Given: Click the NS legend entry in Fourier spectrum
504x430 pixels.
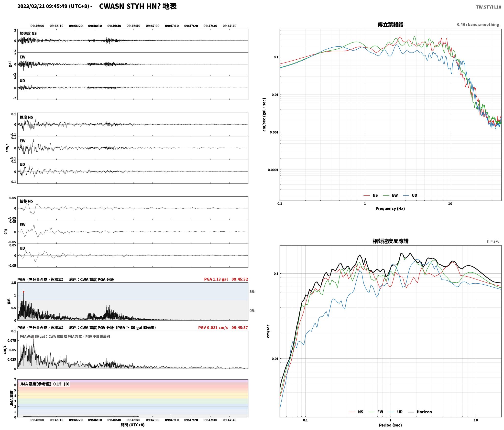Looking at the screenshot, I should tap(371, 195).
